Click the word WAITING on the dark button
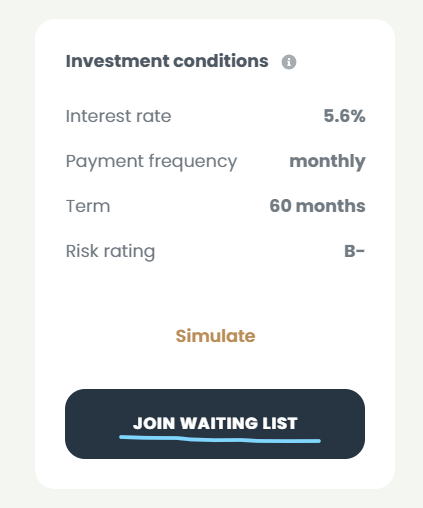This screenshot has width=423, height=508. click(219, 423)
